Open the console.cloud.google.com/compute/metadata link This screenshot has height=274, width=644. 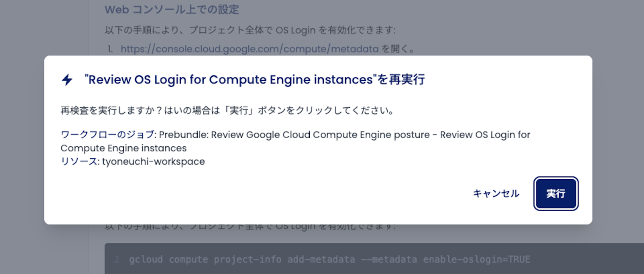pos(249,49)
